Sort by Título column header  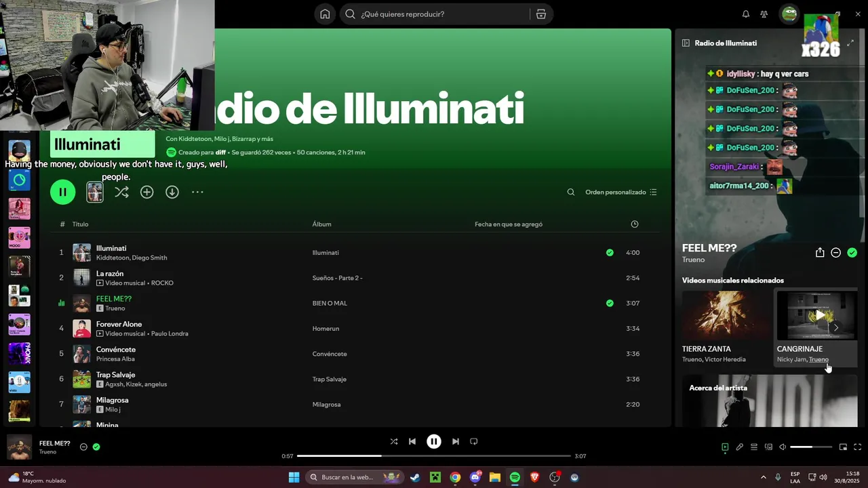tap(80, 224)
